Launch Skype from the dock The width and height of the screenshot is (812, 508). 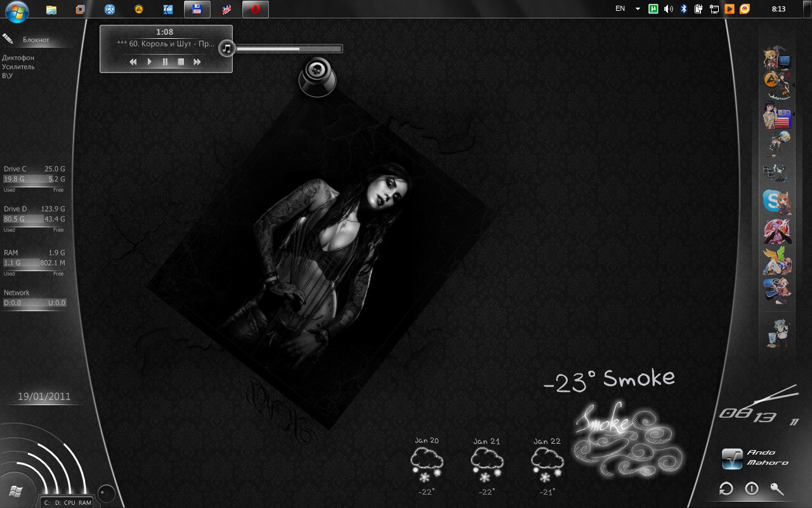tap(777, 202)
